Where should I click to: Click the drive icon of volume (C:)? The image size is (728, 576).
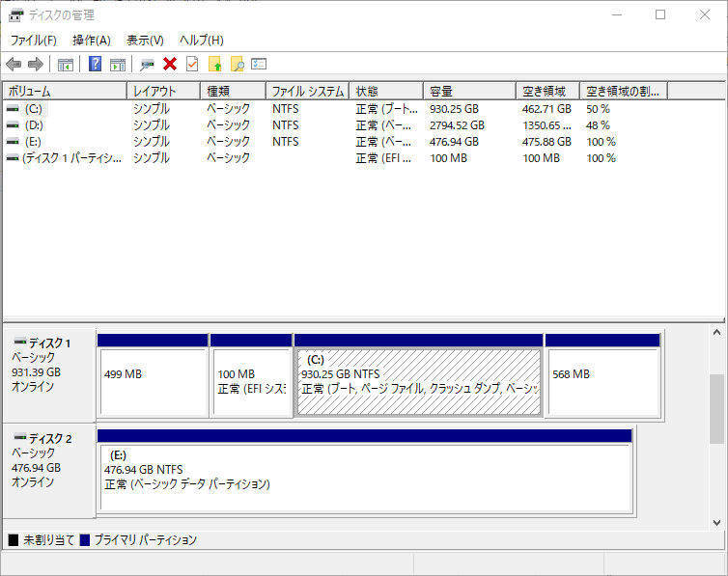pyautogui.click(x=13, y=109)
